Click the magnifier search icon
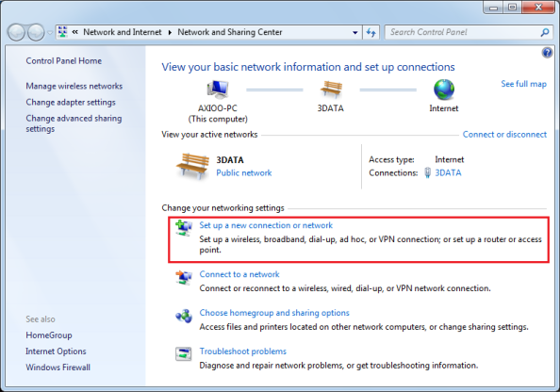 coord(545,32)
